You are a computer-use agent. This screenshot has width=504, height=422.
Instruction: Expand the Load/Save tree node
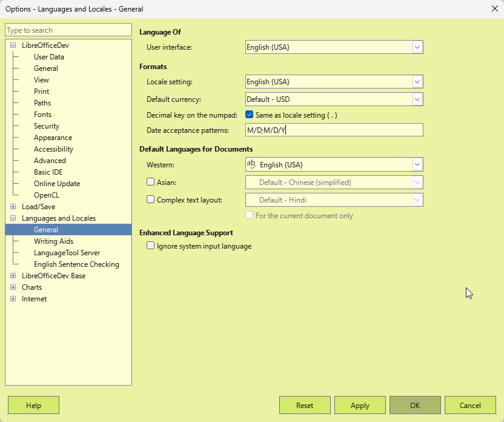[x=13, y=207]
